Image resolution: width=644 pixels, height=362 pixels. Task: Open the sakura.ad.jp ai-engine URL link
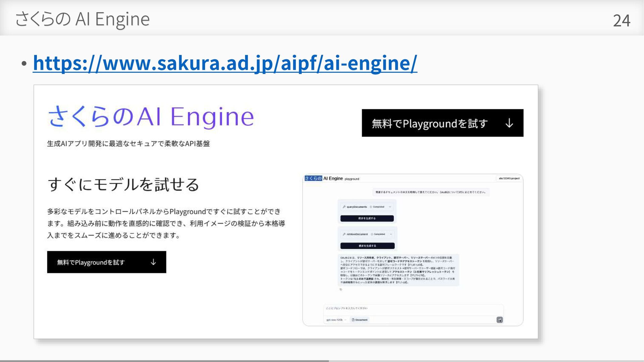click(225, 63)
